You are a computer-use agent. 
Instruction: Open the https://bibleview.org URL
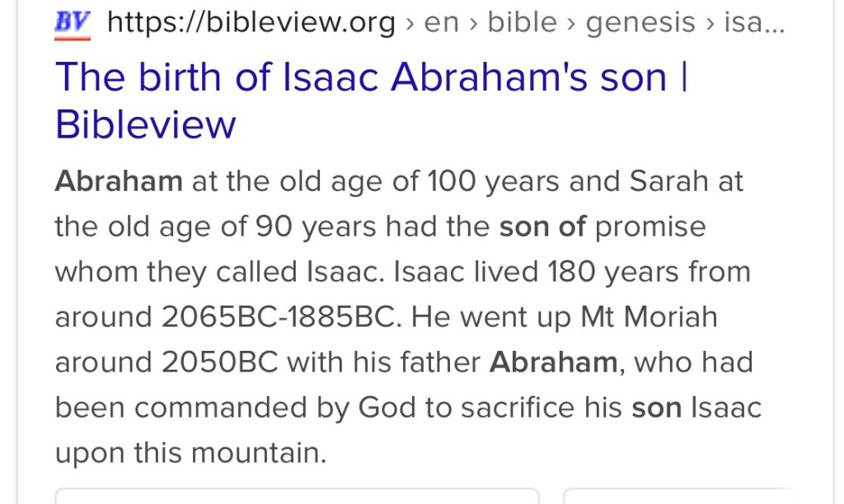tap(251, 24)
